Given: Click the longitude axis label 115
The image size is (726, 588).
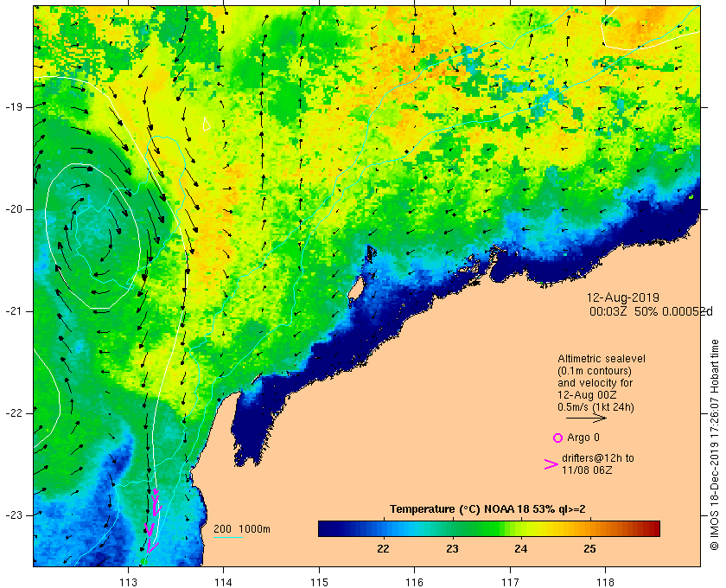Looking at the screenshot, I should pyautogui.click(x=319, y=582).
